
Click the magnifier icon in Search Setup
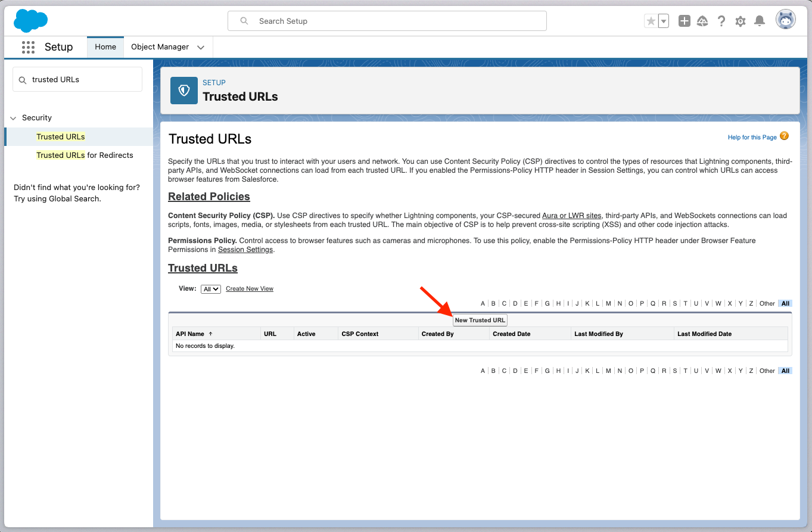point(244,21)
